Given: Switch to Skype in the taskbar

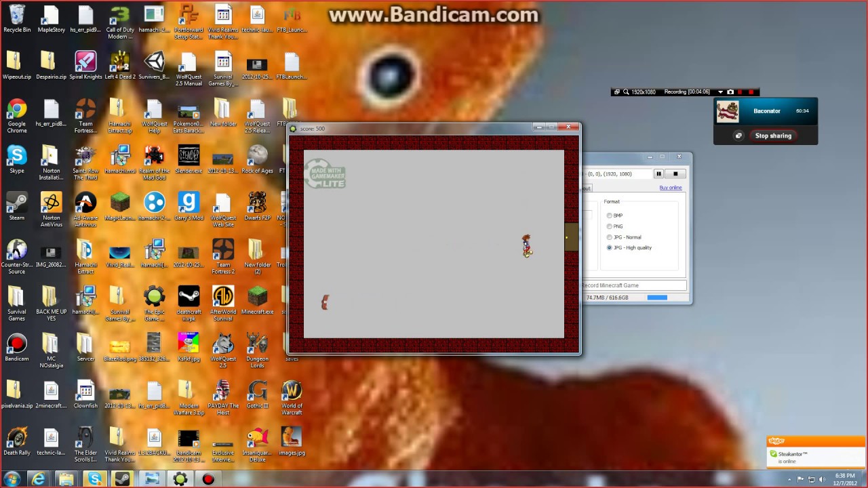Looking at the screenshot, I should click(x=95, y=479).
